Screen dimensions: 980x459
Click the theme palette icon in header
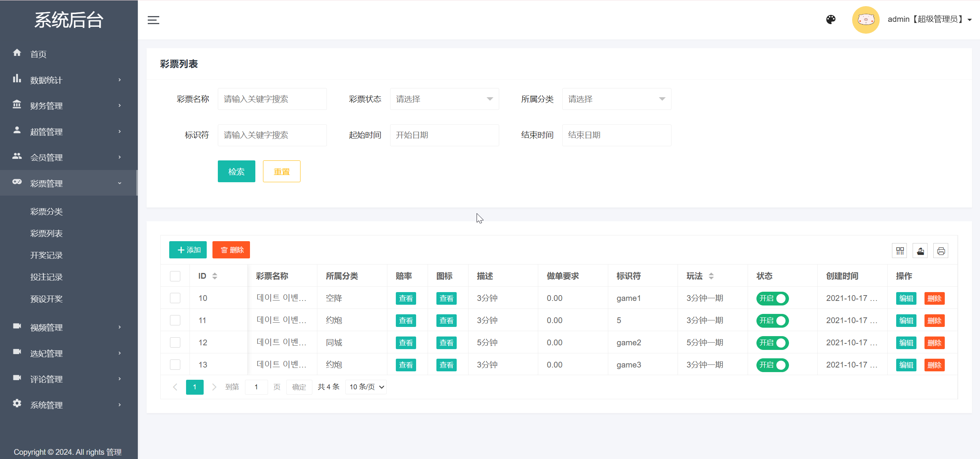[831, 19]
